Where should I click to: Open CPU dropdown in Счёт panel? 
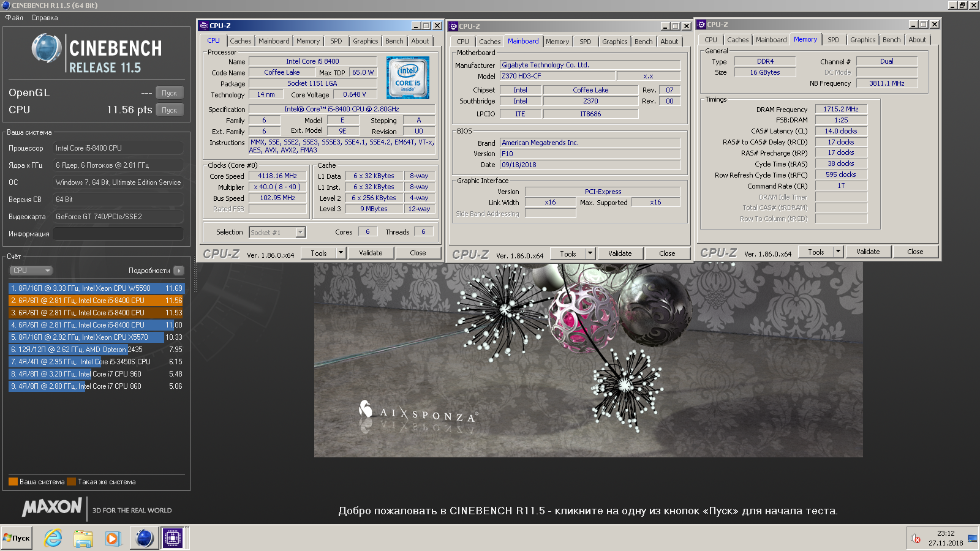pos(31,271)
